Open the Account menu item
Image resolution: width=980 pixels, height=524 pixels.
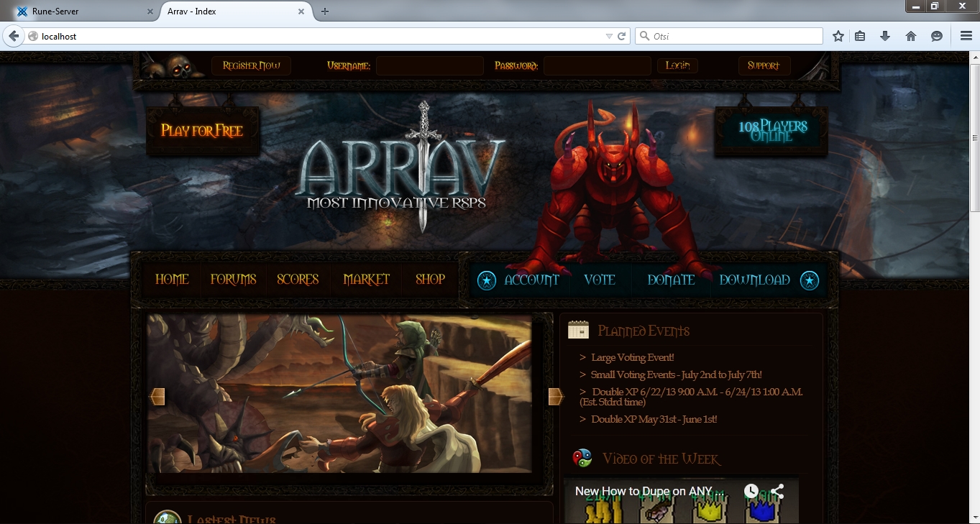pyautogui.click(x=532, y=280)
